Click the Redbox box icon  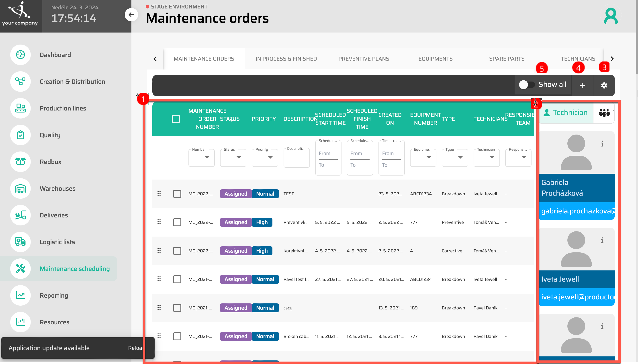[20, 162]
